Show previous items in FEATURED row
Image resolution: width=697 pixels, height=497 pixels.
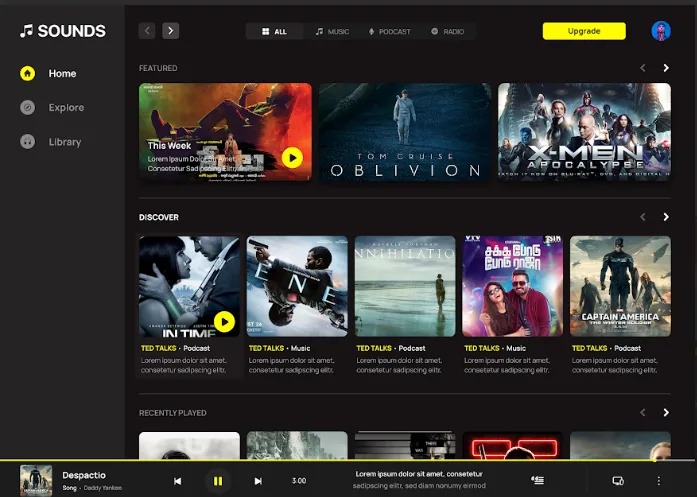tap(643, 68)
